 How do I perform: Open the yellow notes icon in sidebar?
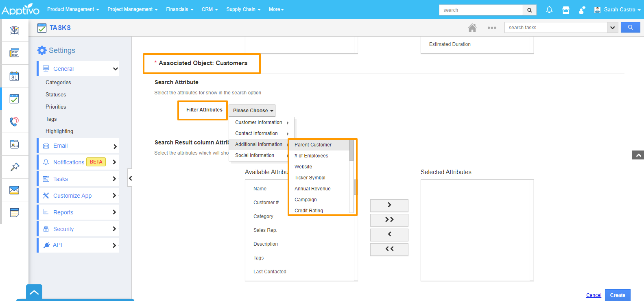pos(14,212)
